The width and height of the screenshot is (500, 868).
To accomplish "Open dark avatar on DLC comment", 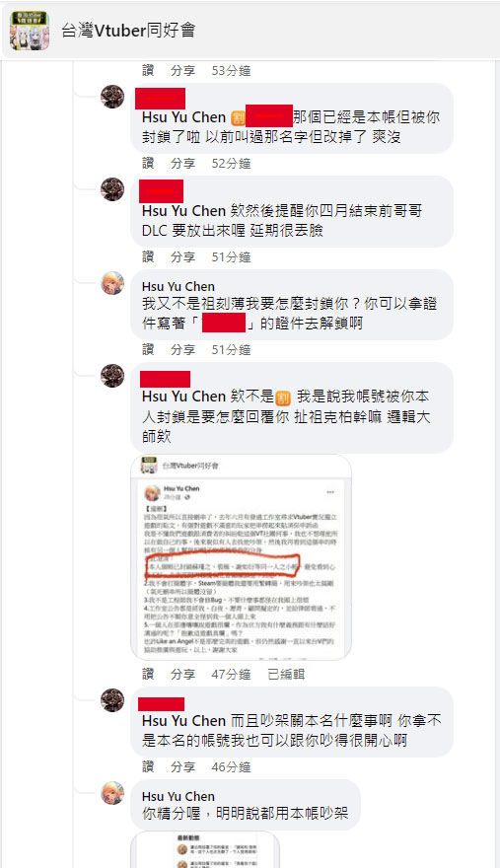I will [x=112, y=189].
